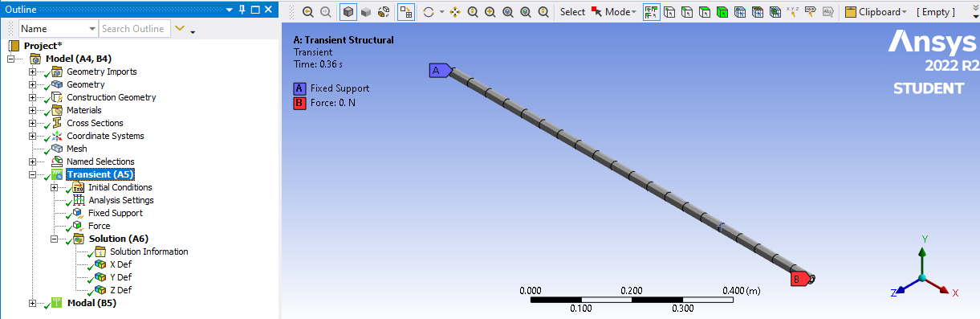Select the Vertex selection filter icon
The image size is (980, 319).
(669, 12)
